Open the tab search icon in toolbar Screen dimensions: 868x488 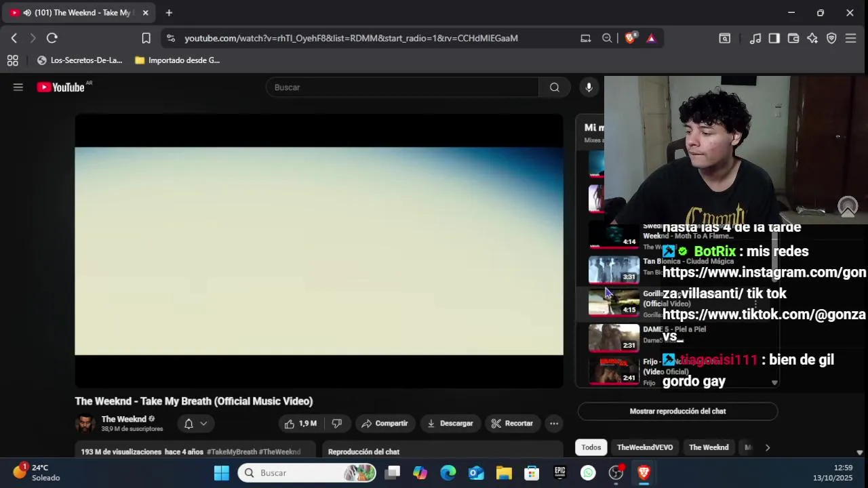(x=724, y=38)
